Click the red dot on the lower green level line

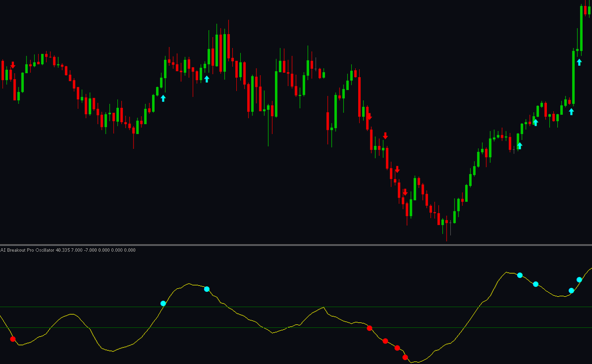tap(370, 328)
